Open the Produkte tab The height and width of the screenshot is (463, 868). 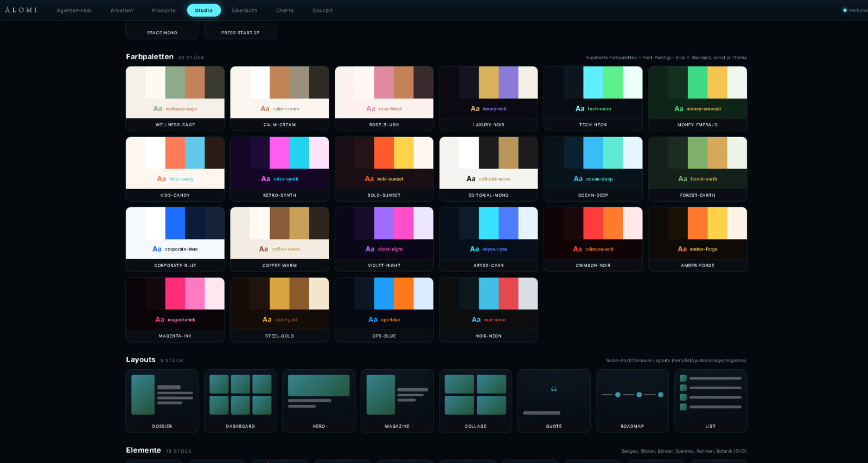[x=164, y=10]
